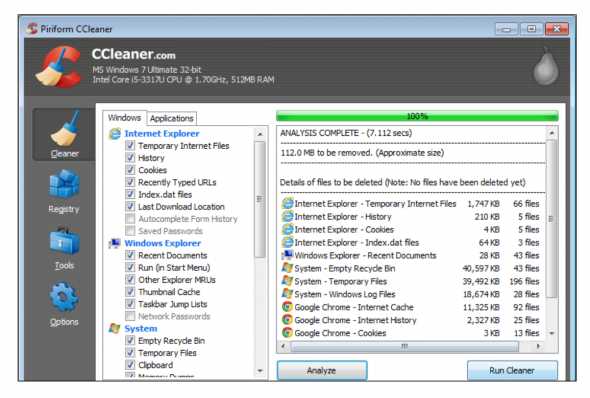Click the CCleaner.com header title
Viewport: 590px width, 398px height.
134,54
